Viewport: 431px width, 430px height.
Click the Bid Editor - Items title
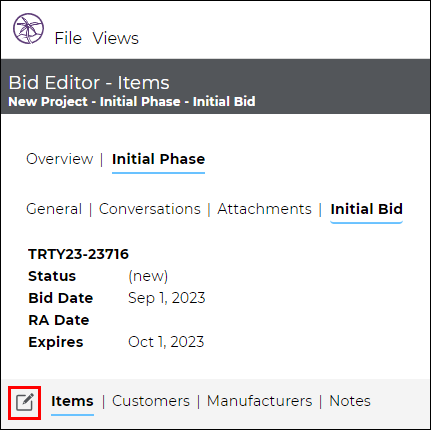pos(89,83)
